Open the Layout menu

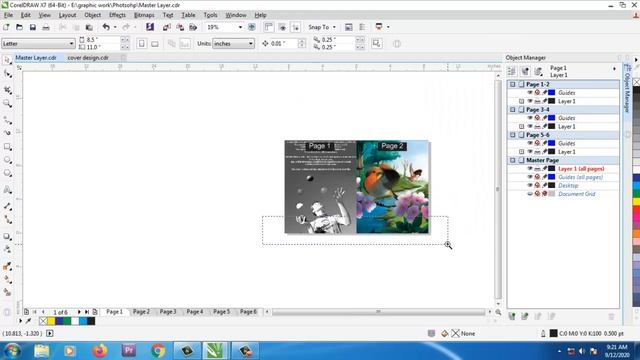pyautogui.click(x=67, y=15)
